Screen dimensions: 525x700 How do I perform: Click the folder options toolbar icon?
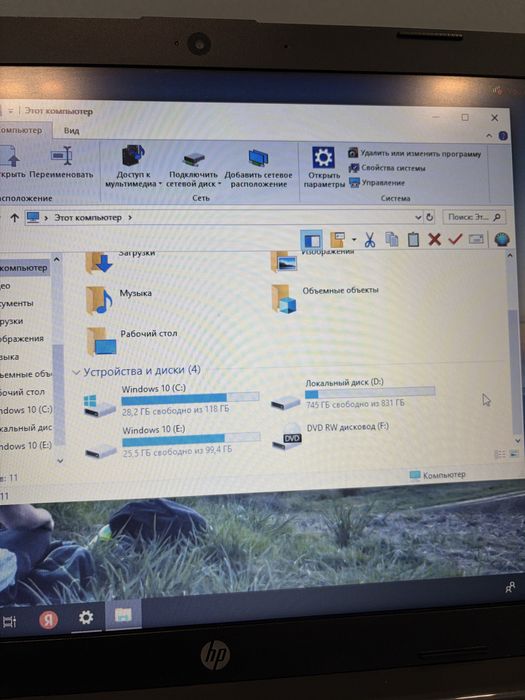click(338, 240)
